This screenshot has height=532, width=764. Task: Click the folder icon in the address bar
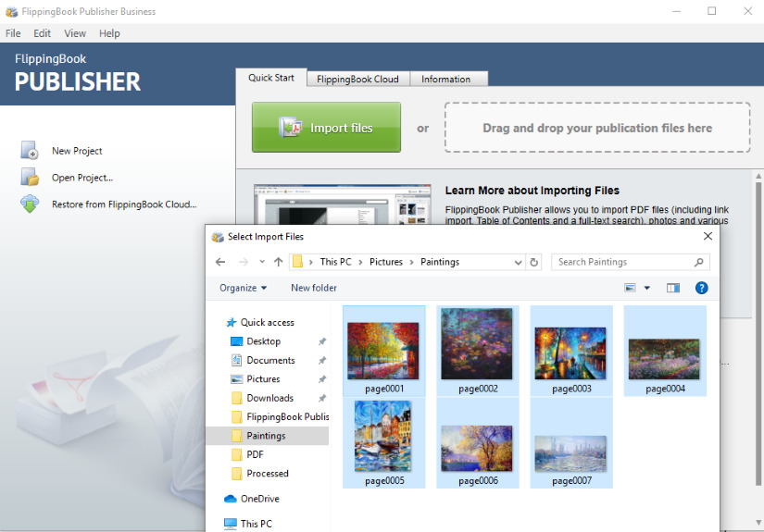pyautogui.click(x=297, y=262)
